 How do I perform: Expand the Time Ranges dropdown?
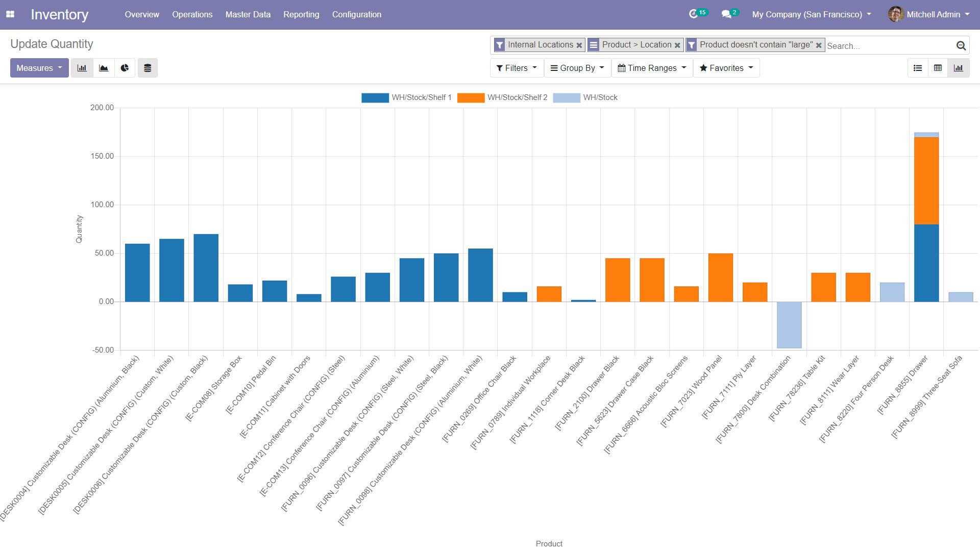point(650,67)
